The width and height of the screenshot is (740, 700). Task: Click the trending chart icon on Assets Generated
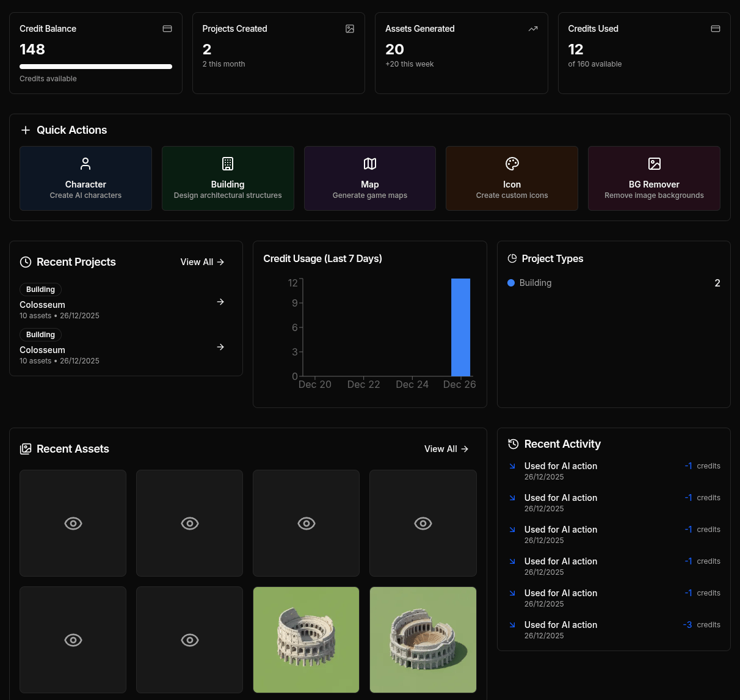pyautogui.click(x=532, y=28)
